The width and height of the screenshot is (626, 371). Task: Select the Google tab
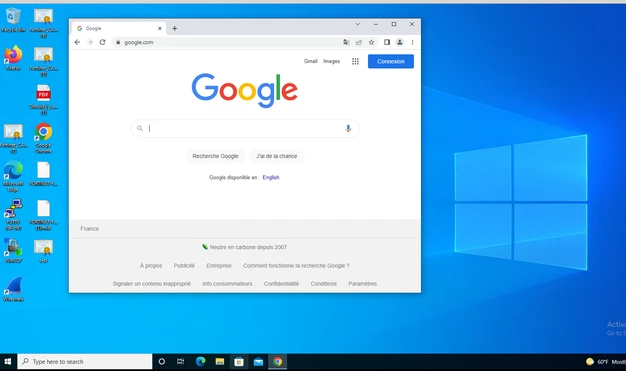tap(119, 28)
